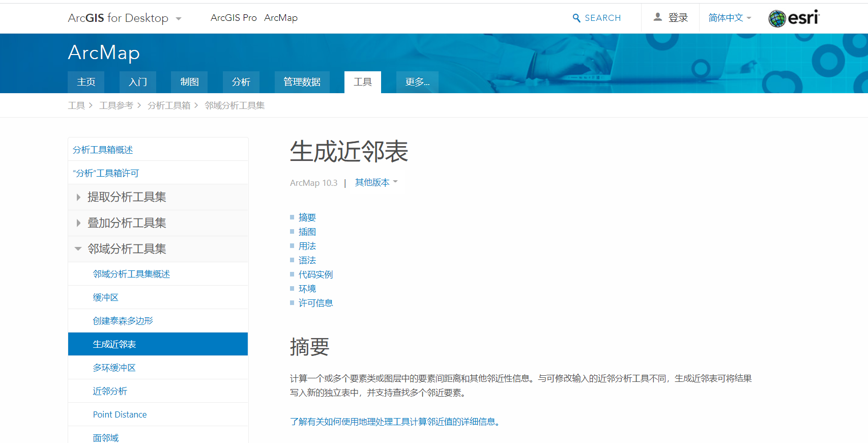This screenshot has height=443, width=868.
Task: Click the 工具参考 breadcrumb link
Action: [x=116, y=105]
